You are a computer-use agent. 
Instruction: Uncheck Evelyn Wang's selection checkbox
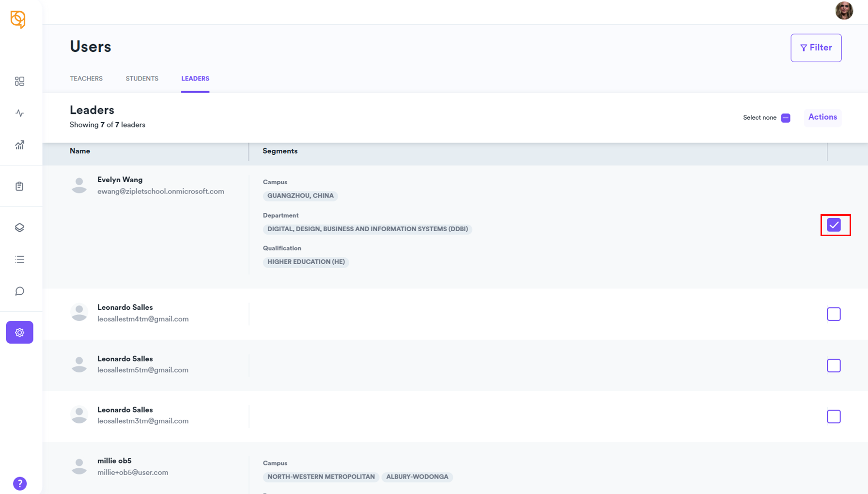pos(834,225)
